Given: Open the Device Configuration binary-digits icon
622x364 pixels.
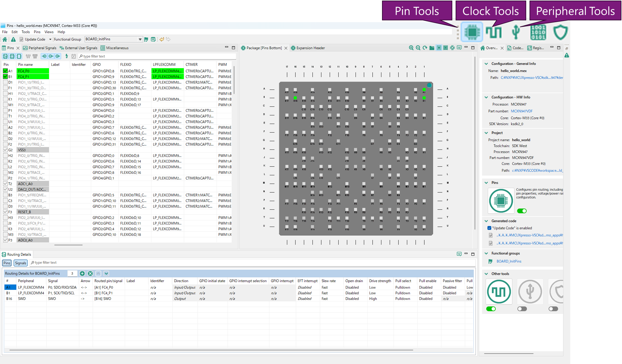Looking at the screenshot, I should tap(538, 32).
